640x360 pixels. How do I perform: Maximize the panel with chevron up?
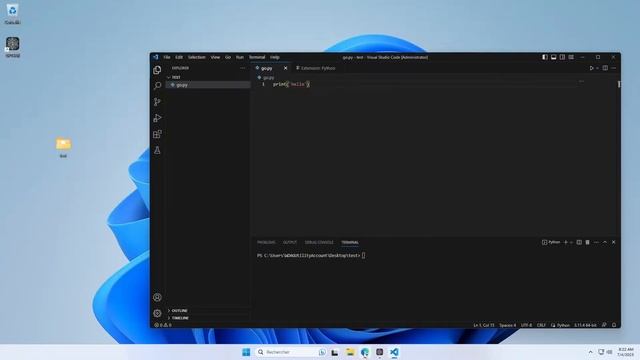pyautogui.click(x=605, y=242)
